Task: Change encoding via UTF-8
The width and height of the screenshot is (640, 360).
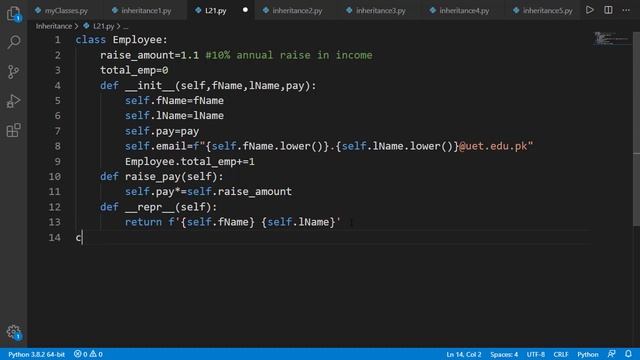Action: click(x=536, y=354)
